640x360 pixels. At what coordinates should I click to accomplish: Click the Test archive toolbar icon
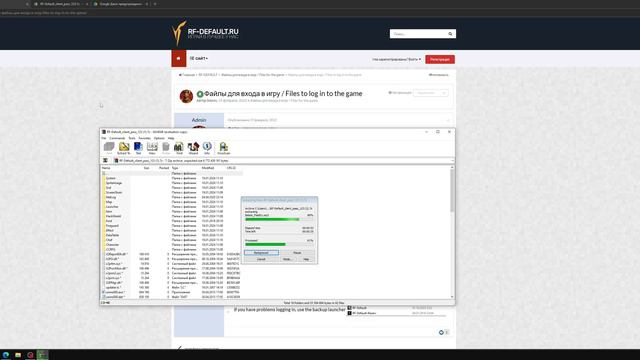click(138, 148)
